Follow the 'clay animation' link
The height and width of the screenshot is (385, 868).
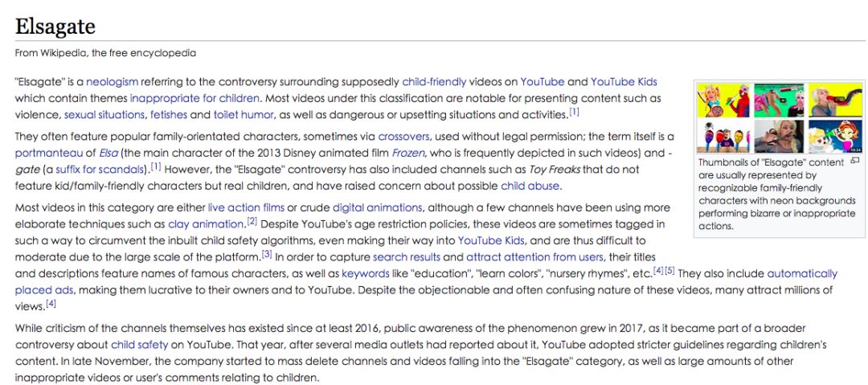pos(206,224)
